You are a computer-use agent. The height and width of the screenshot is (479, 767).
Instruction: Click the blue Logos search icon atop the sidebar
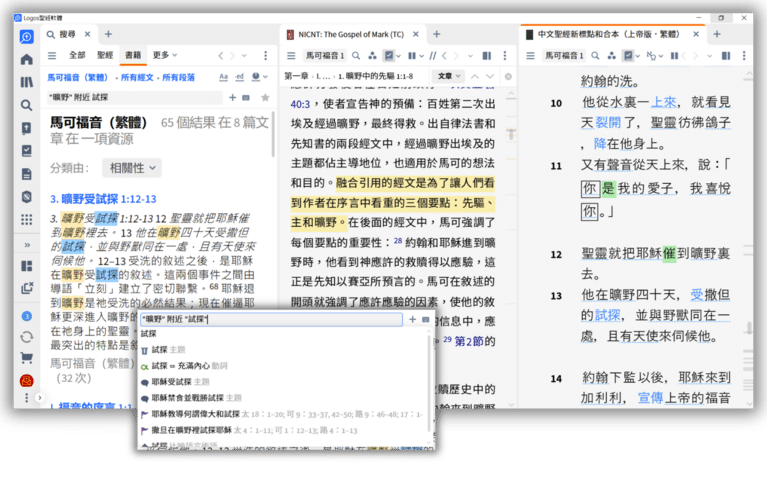26,37
